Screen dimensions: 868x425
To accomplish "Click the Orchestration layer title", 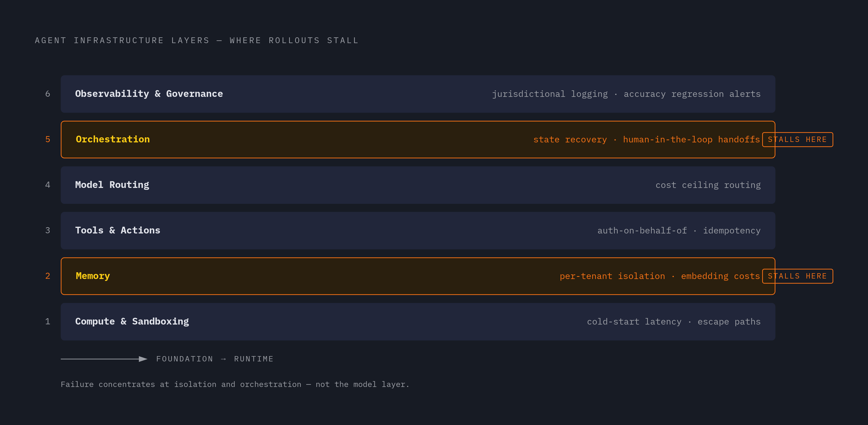I will pos(113,139).
